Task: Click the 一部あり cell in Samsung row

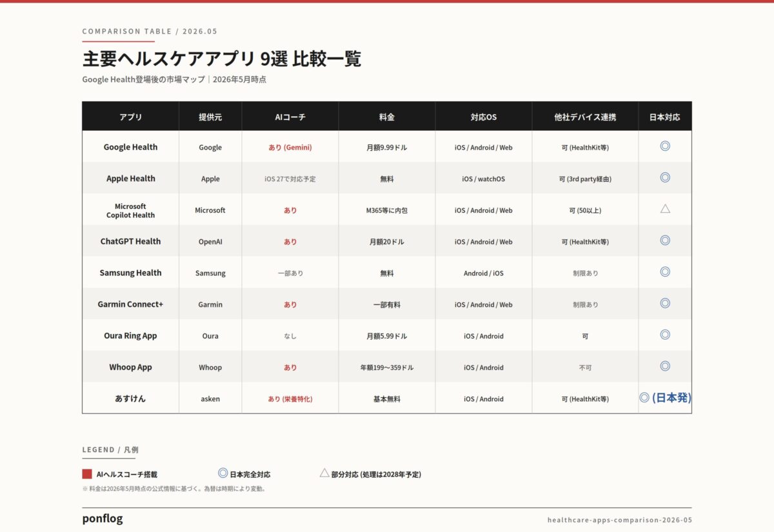Action: tap(290, 273)
